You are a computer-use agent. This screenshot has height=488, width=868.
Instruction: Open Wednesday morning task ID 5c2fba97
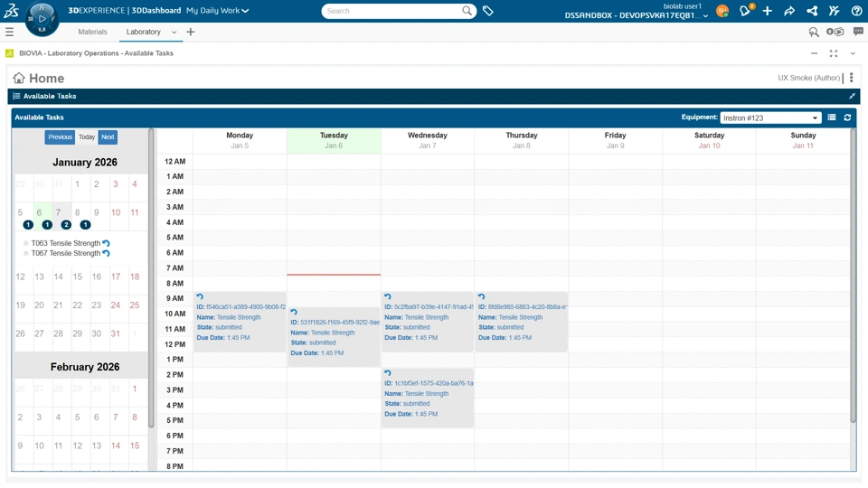pyautogui.click(x=428, y=322)
